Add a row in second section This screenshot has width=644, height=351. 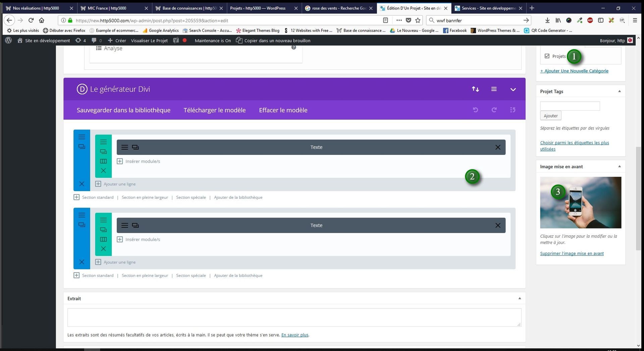115,262
